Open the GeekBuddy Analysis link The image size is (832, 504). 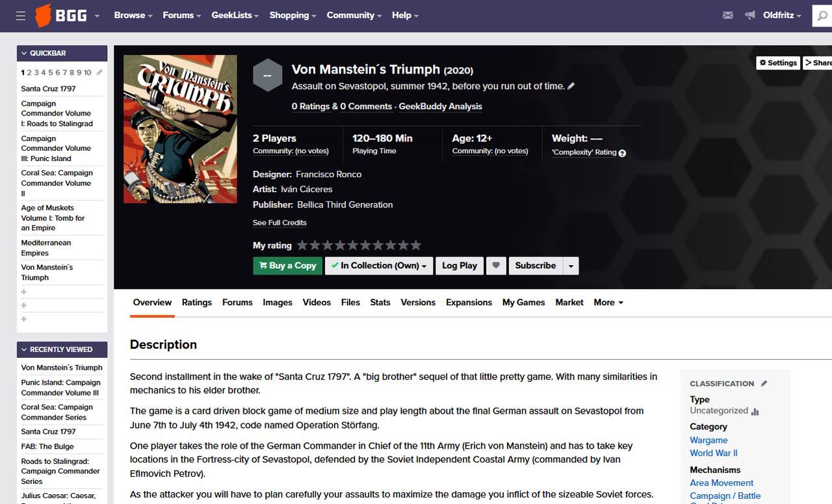coord(440,107)
